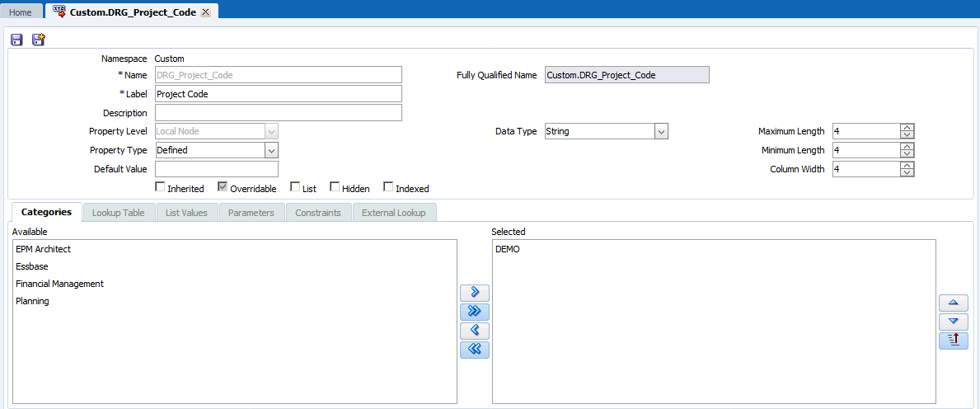This screenshot has height=409, width=980.
Task: Switch to the Home tab
Action: (21, 12)
